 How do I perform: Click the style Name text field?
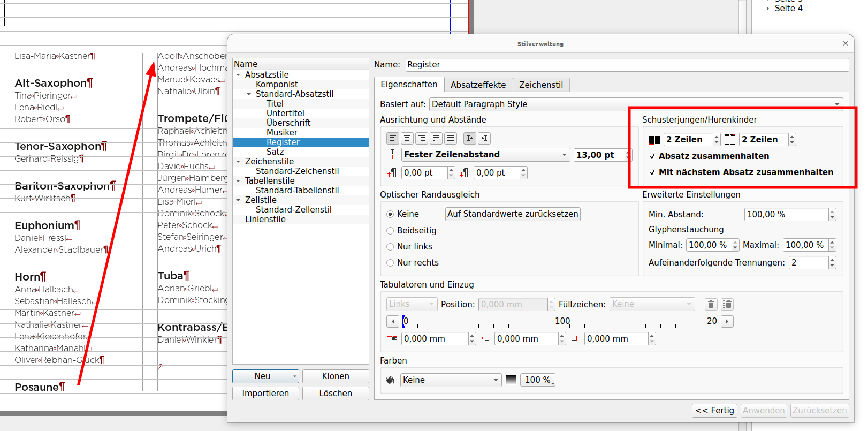coord(627,65)
